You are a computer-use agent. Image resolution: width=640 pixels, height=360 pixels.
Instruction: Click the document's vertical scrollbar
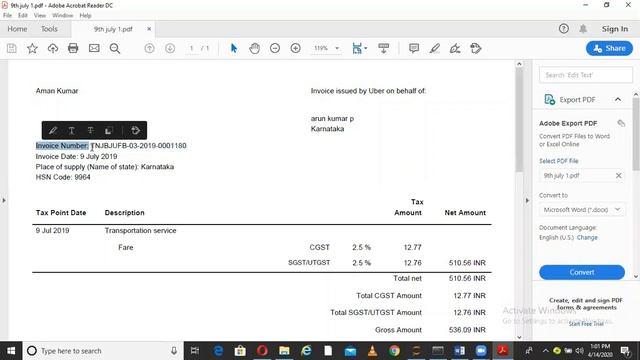click(519, 120)
